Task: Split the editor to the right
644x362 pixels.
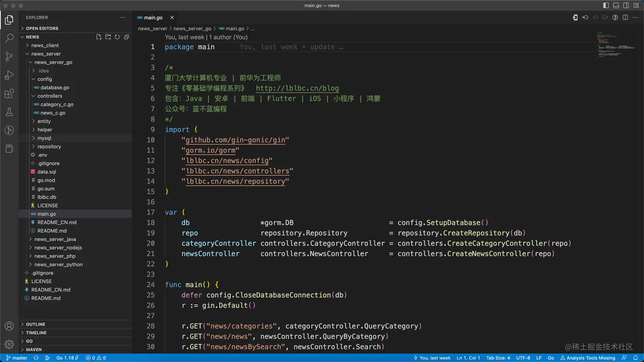Action: coord(625,17)
